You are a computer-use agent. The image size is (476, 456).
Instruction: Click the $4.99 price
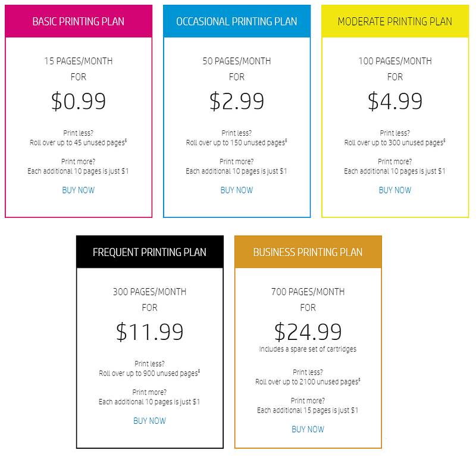(395, 101)
